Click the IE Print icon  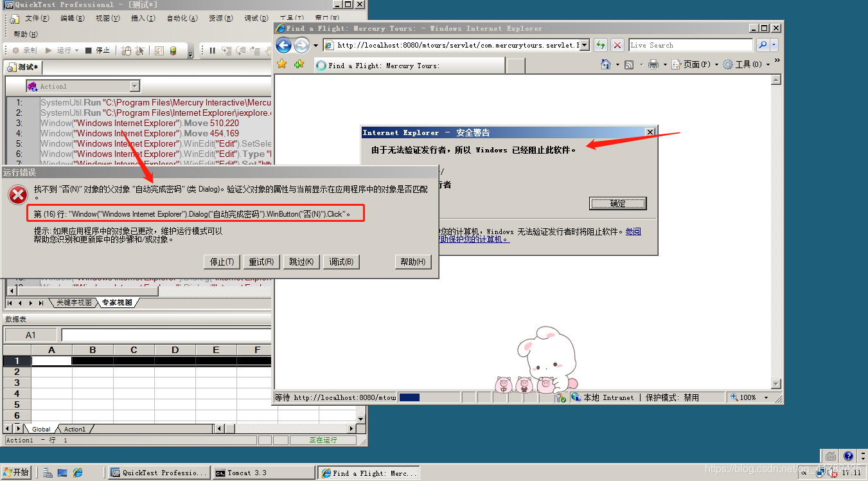pos(653,64)
